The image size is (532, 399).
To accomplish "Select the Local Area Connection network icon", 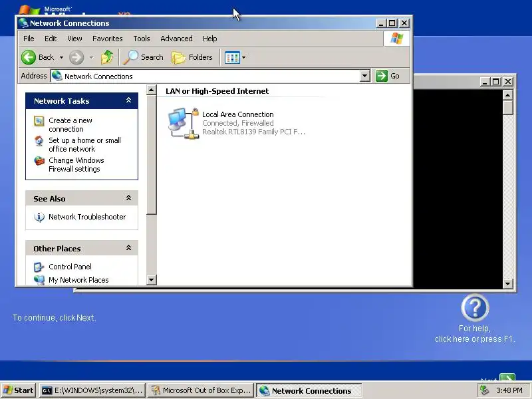I will (x=184, y=123).
